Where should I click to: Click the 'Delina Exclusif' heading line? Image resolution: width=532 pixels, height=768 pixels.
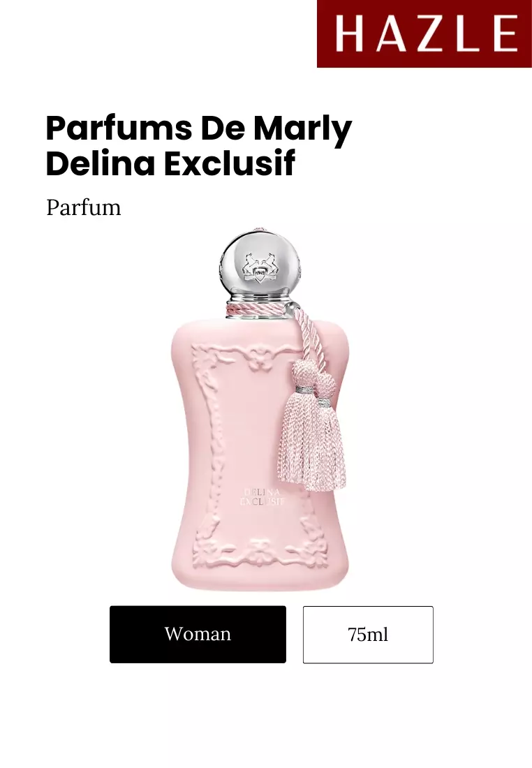tap(171, 163)
